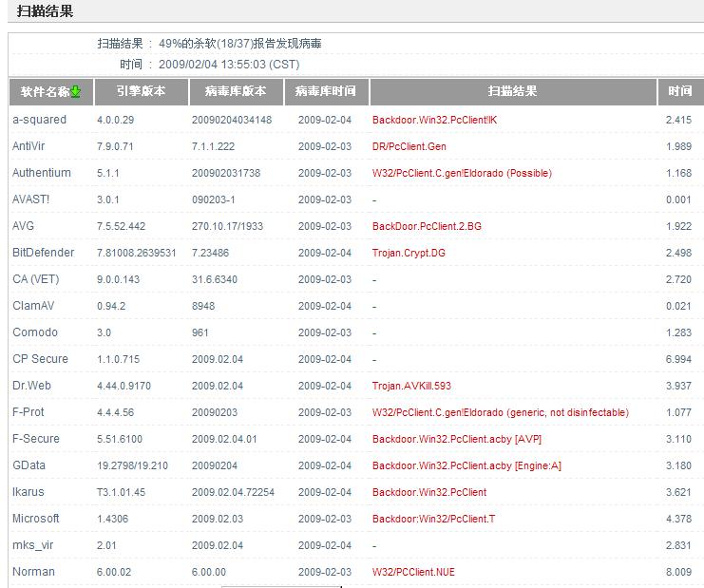Click result BackDoor.PcClient.2.BG
This screenshot has height=588, width=704.
pyautogui.click(x=427, y=226)
